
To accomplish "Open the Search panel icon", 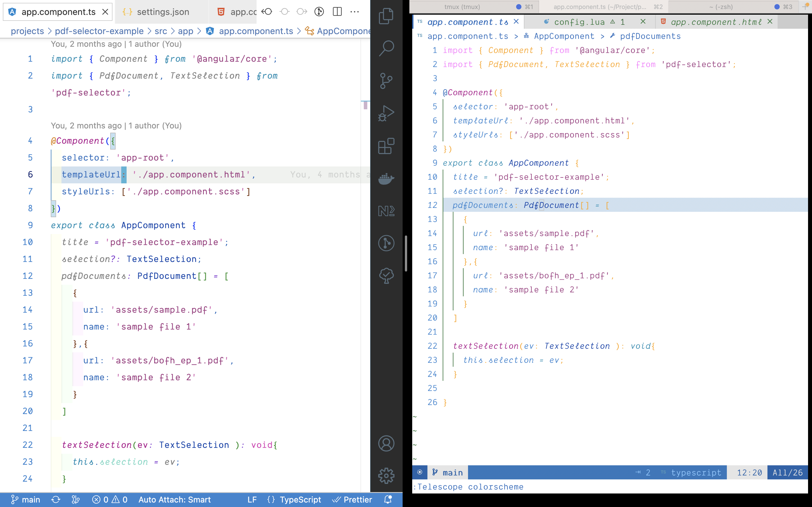I will 386,48.
